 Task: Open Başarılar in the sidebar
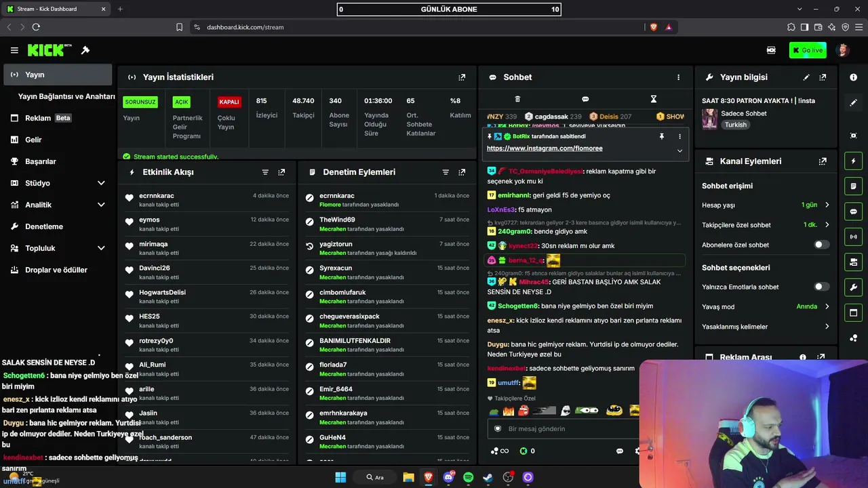point(58,161)
